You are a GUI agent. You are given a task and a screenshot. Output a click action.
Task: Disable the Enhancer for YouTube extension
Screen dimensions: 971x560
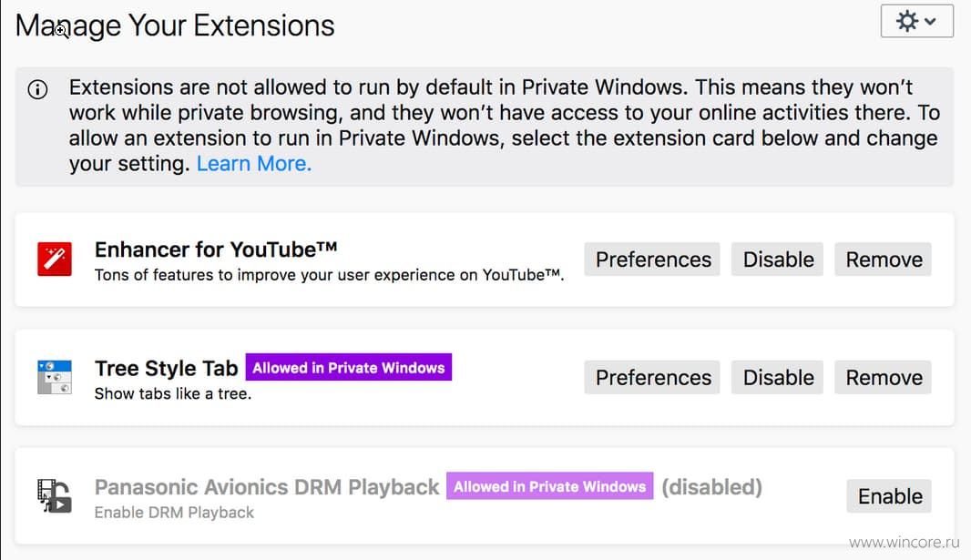click(x=778, y=260)
